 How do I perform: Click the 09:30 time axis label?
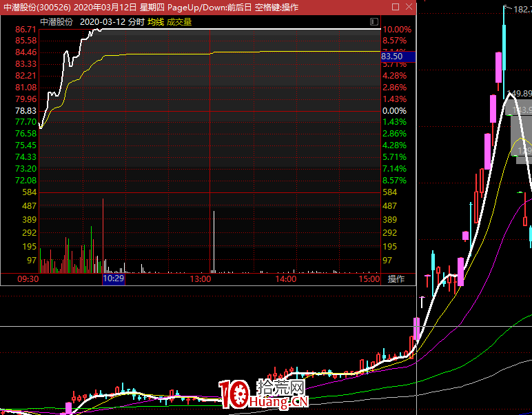pos(28,279)
